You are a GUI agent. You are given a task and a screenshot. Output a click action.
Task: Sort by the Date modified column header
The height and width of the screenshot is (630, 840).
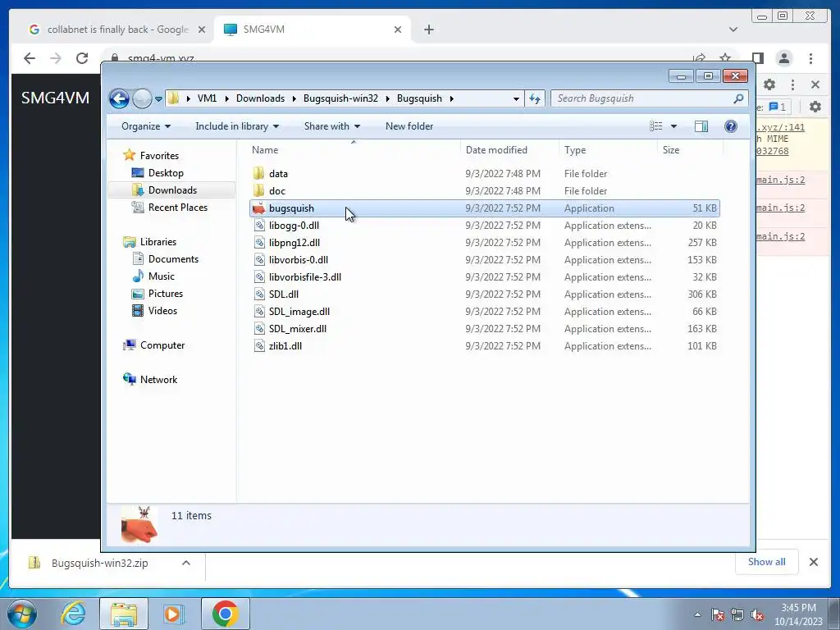496,150
